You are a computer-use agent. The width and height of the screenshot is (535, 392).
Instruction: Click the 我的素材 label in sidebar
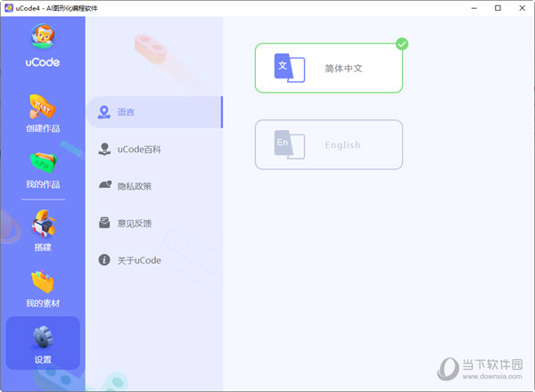43,303
